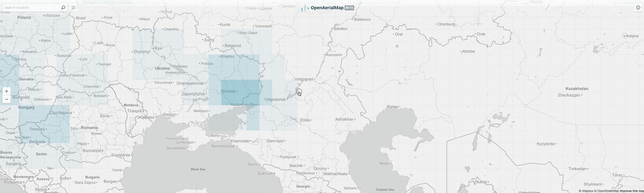Viewport: 644px width, 193px height.
Task: Click the Astrakhan city label
Action: tap(344, 119)
